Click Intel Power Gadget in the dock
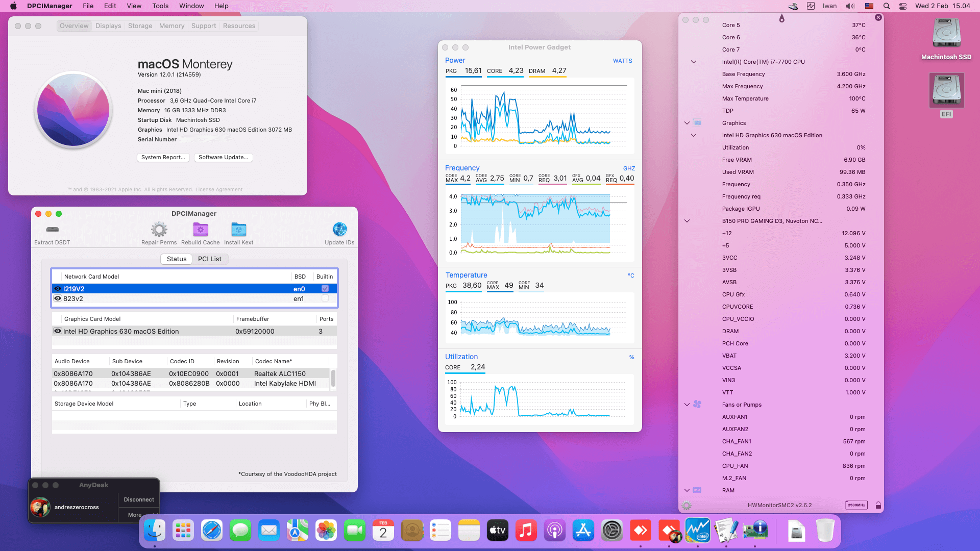Image resolution: width=980 pixels, height=551 pixels. pyautogui.click(x=697, y=531)
